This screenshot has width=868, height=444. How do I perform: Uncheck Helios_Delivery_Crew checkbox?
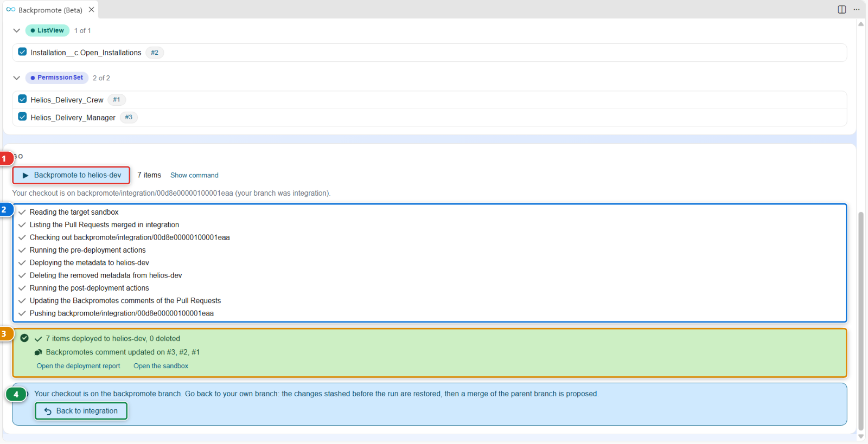pyautogui.click(x=22, y=99)
